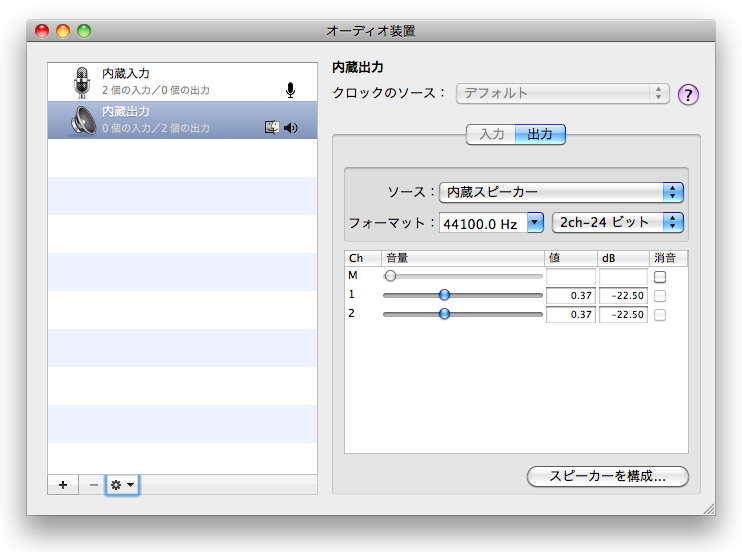Click the channel 1 volume slider knob
Screen dimensions: 742x552
[444, 295]
